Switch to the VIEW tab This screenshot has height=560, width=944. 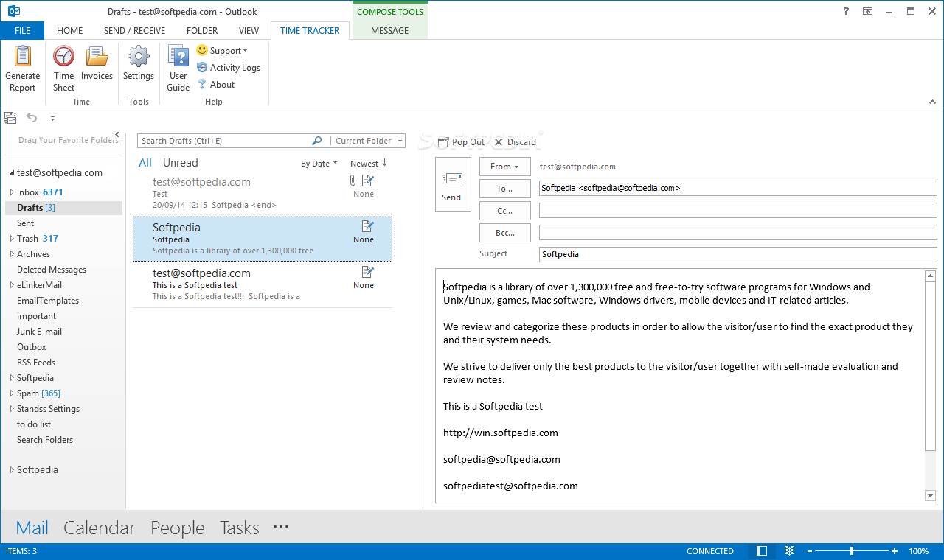[249, 30]
